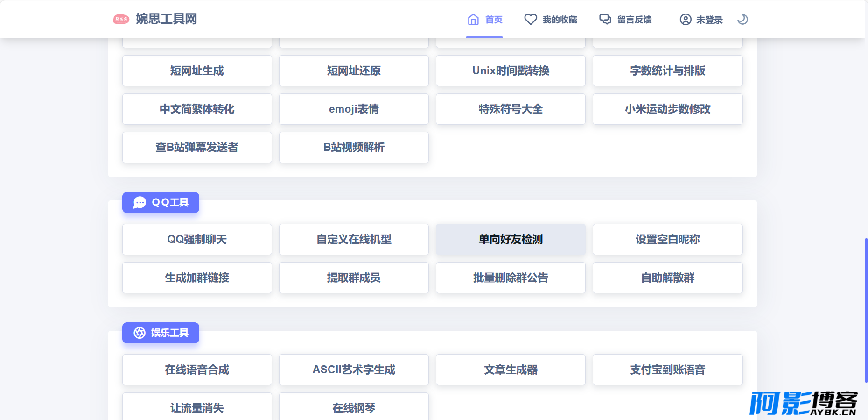Open the emoji表情 tool
Viewport: 868px width, 420px height.
pyautogui.click(x=354, y=109)
